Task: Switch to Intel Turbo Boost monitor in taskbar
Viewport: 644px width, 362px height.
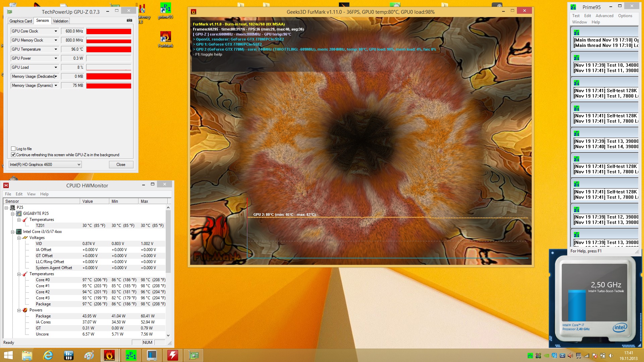Action: [152, 355]
